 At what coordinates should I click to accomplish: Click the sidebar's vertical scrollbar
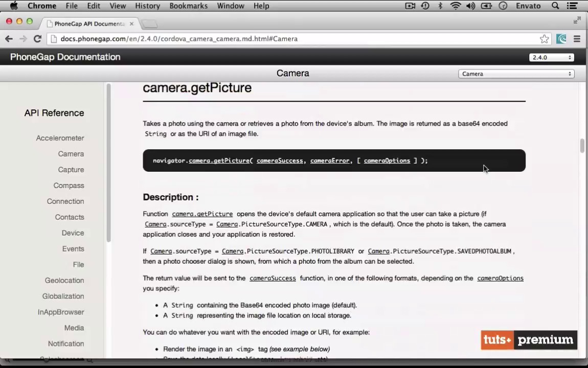(109, 163)
